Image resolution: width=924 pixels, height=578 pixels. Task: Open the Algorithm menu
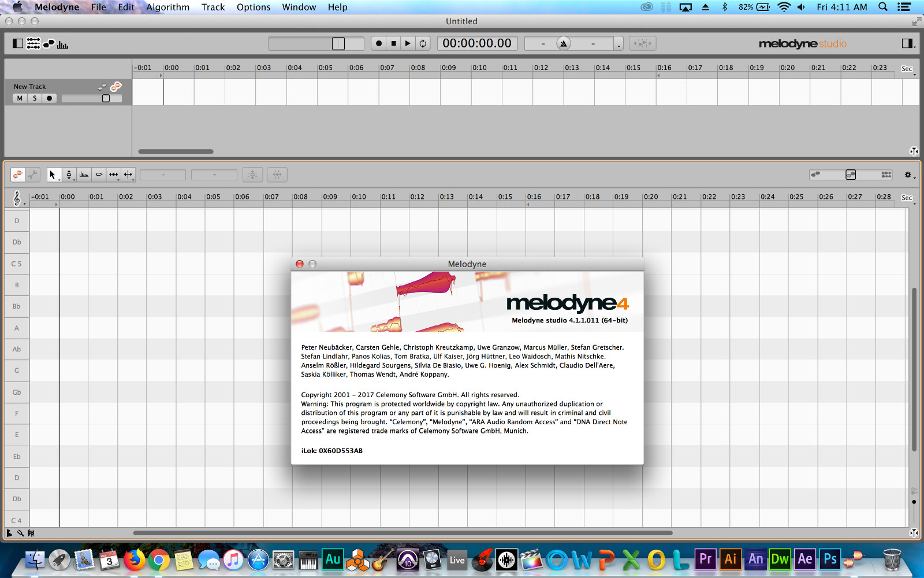coord(167,7)
